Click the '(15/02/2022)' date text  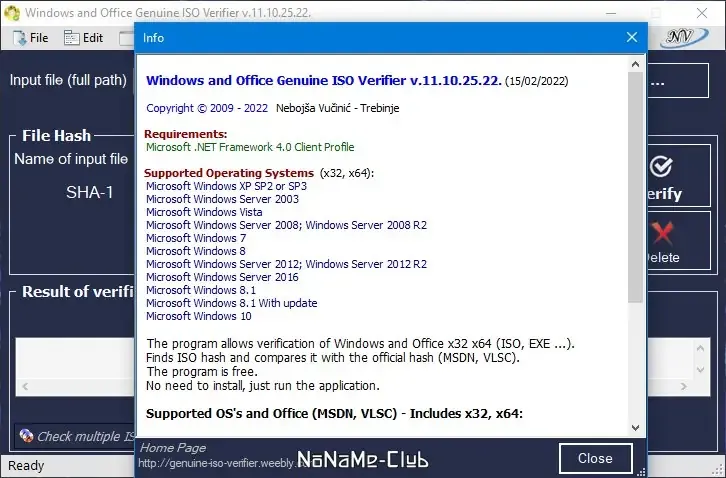click(537, 82)
